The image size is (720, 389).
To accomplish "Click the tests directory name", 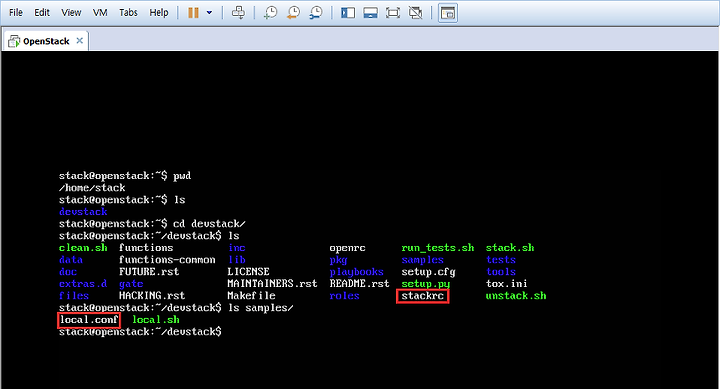I will pos(501,260).
